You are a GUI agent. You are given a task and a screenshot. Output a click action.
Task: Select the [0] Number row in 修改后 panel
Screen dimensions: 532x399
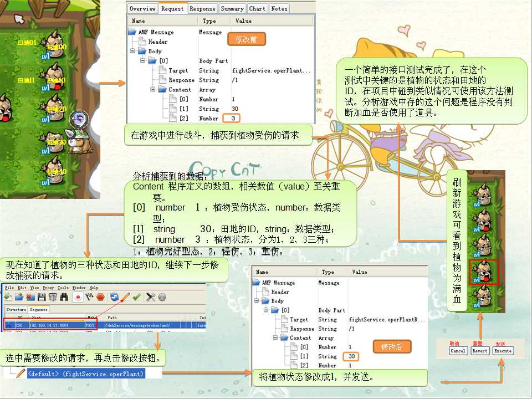(x=339, y=347)
